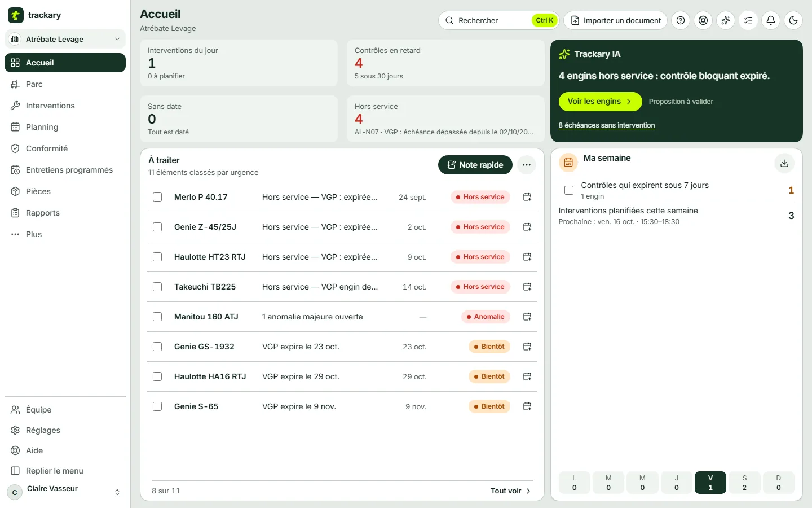Click Tout voir at list bottom

tap(511, 491)
